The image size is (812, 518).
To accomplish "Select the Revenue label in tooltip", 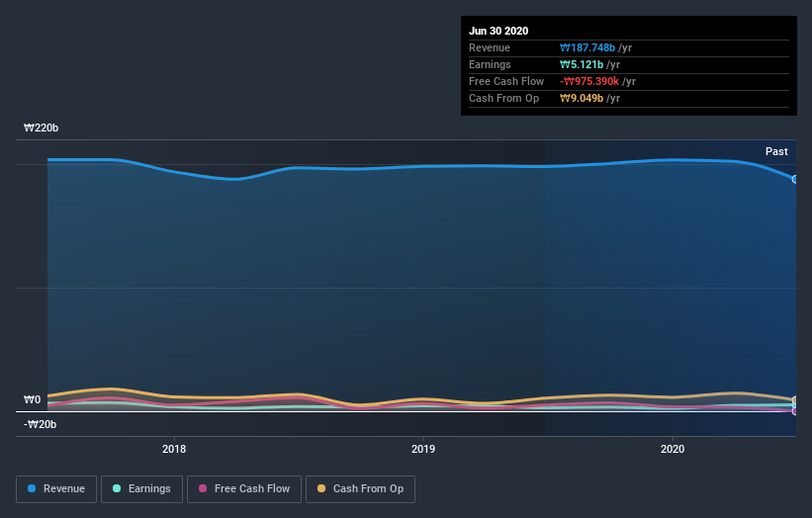I will (x=490, y=47).
